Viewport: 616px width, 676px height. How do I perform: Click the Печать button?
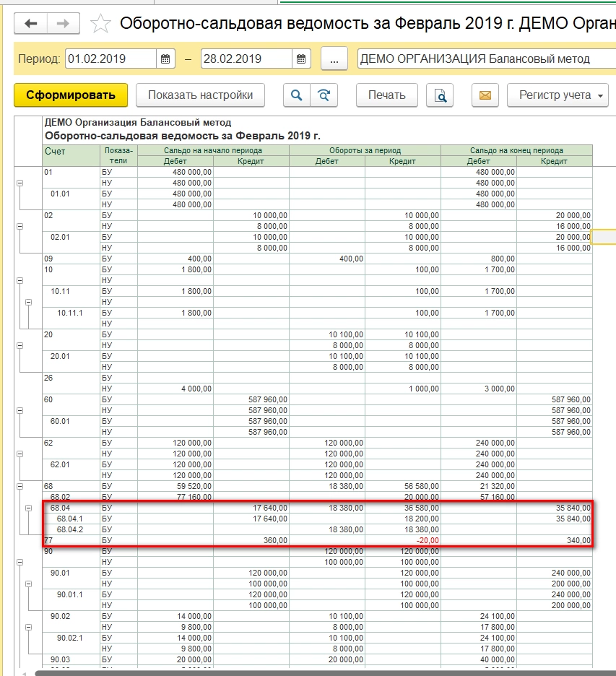(x=386, y=95)
